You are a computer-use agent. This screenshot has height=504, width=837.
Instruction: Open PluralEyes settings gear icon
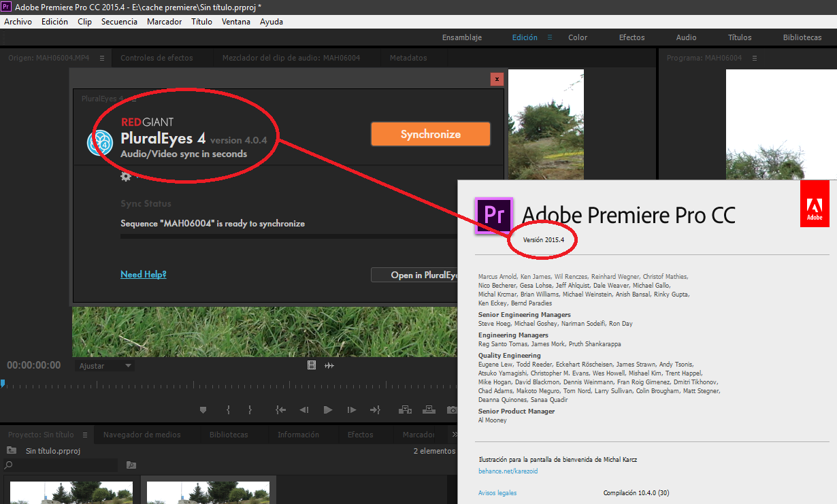125,176
